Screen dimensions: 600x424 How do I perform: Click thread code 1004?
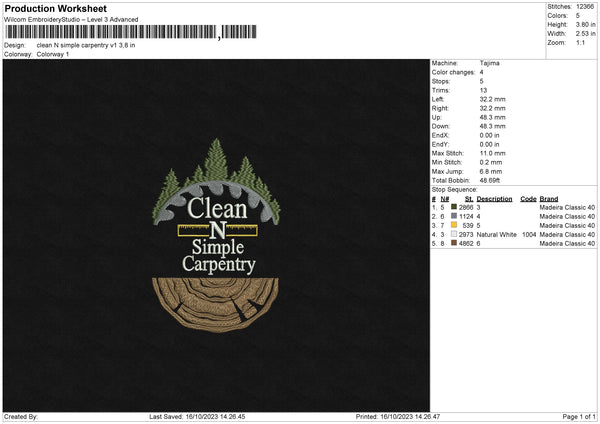click(529, 235)
